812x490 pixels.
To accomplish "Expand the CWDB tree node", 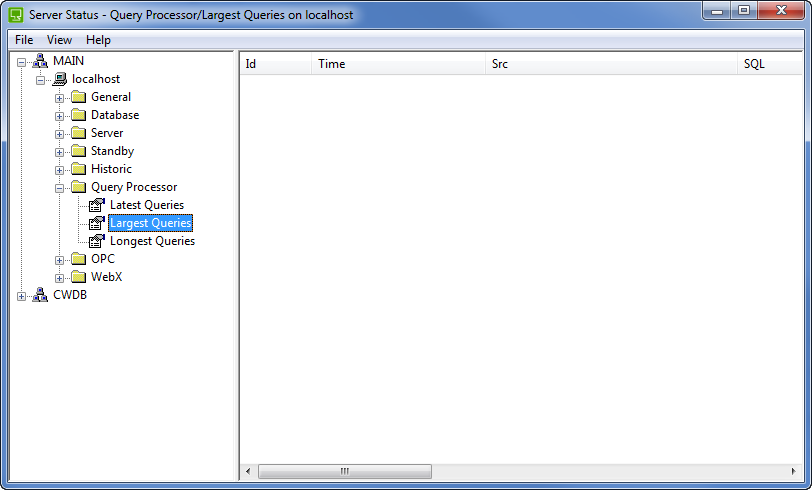I will (x=21, y=297).
